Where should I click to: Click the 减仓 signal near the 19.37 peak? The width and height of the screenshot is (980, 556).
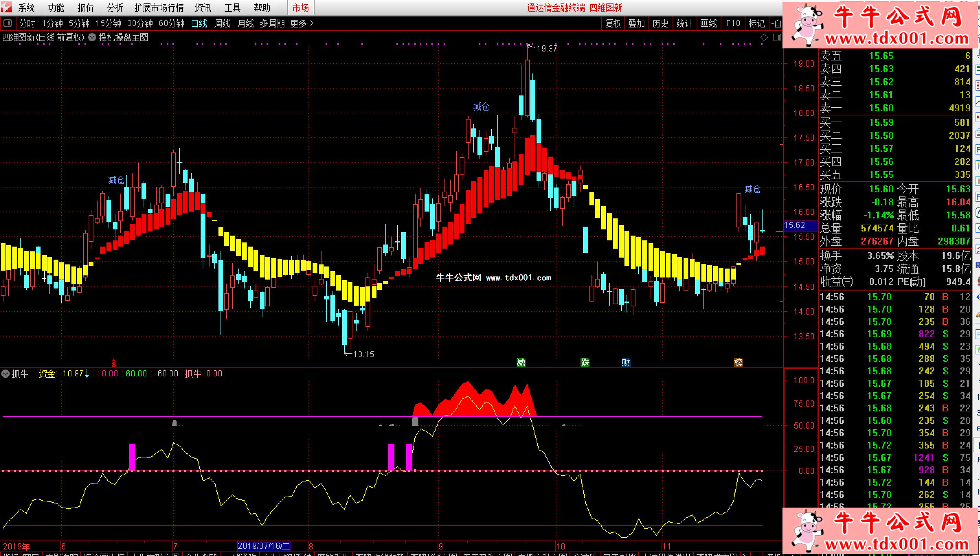[x=481, y=107]
